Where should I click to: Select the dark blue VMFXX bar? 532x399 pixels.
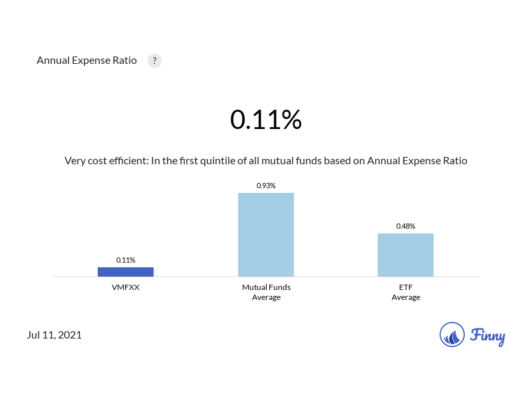click(x=126, y=272)
